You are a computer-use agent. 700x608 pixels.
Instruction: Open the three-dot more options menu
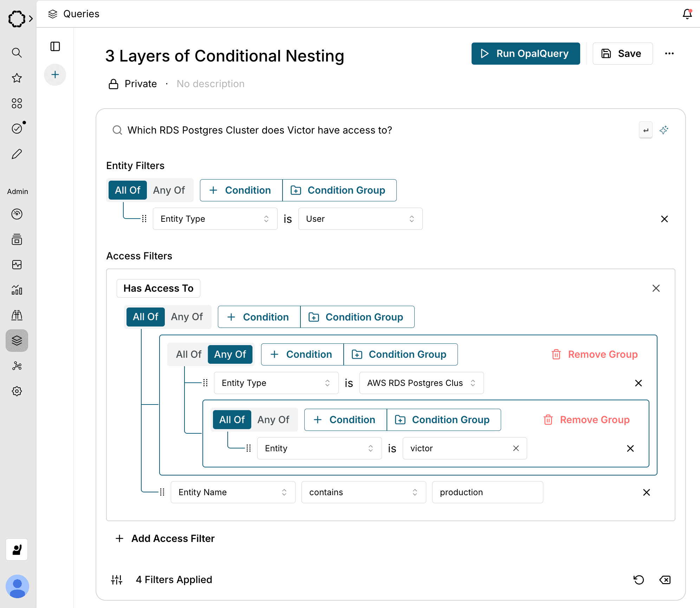click(x=669, y=53)
